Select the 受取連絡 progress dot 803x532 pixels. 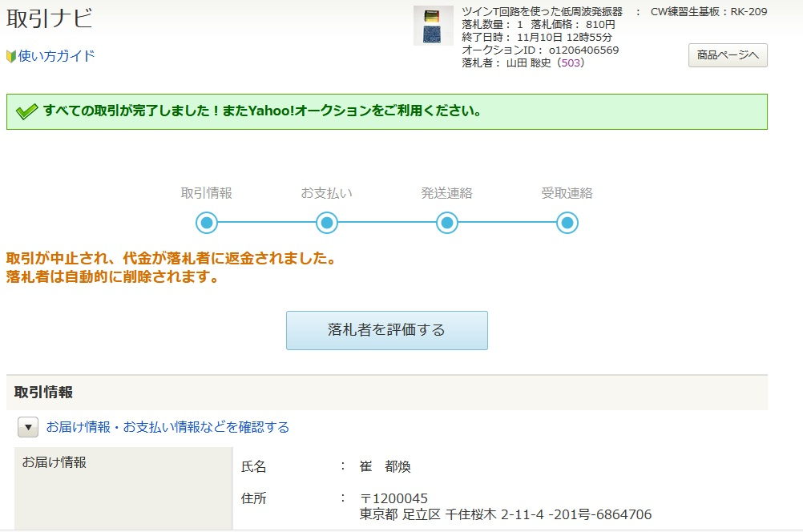[x=567, y=223]
